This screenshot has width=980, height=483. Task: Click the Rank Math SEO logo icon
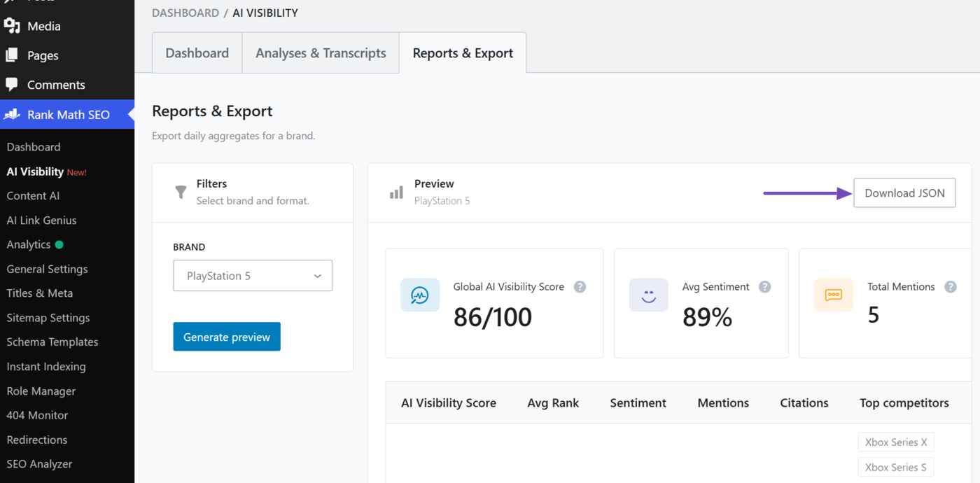pyautogui.click(x=12, y=114)
